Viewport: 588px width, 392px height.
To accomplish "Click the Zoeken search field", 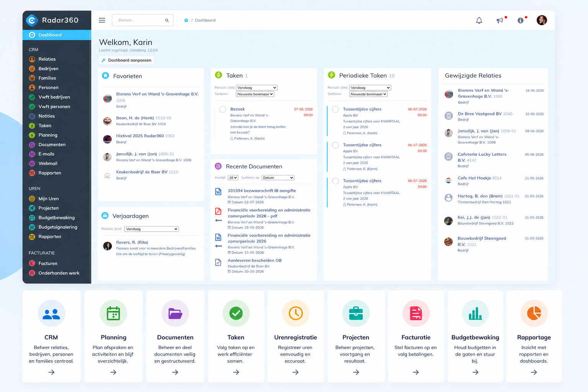I will pos(142,20).
